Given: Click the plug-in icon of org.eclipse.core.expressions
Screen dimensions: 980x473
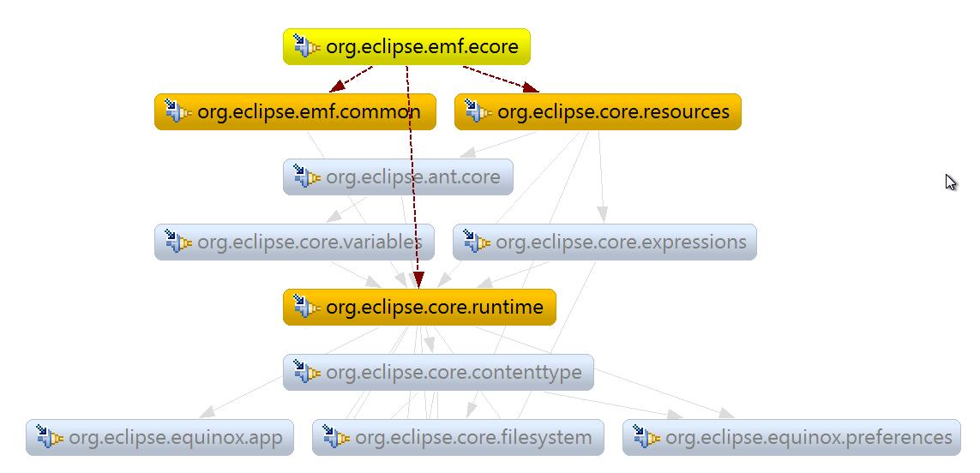Looking at the screenshot, I should pos(476,242).
